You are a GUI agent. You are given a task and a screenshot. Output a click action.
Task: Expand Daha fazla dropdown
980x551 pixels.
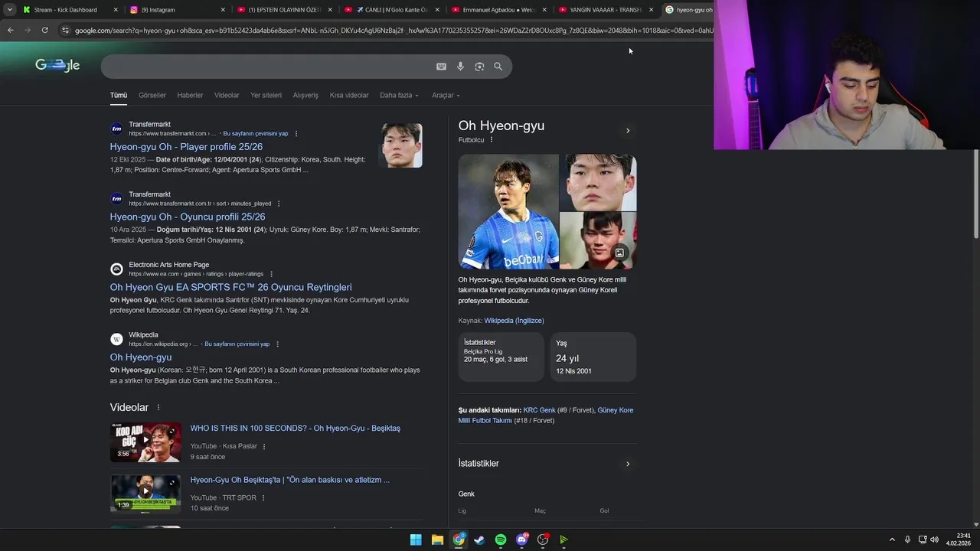click(x=400, y=96)
